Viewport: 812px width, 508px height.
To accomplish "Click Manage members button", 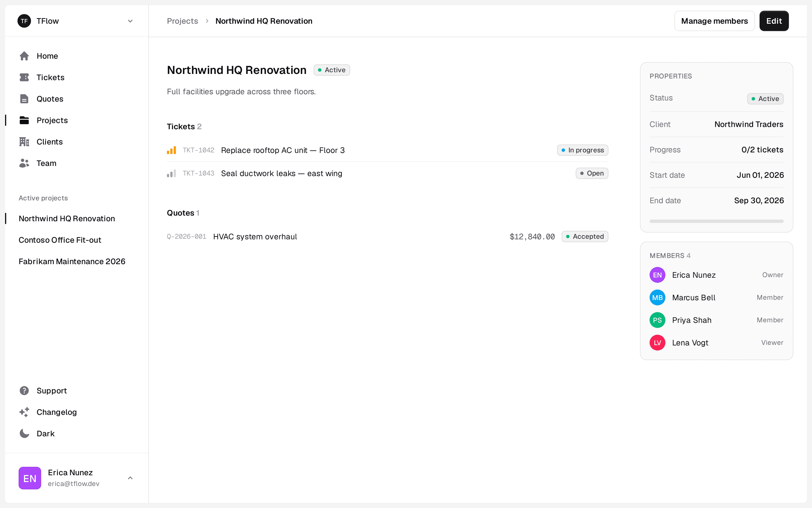I will click(x=714, y=21).
